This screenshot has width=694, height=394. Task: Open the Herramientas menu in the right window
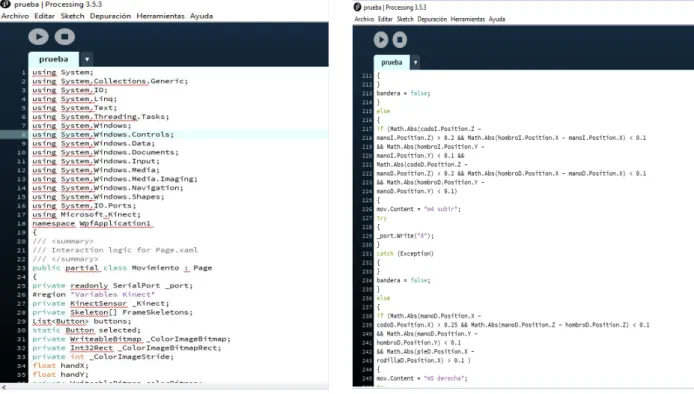click(467, 19)
